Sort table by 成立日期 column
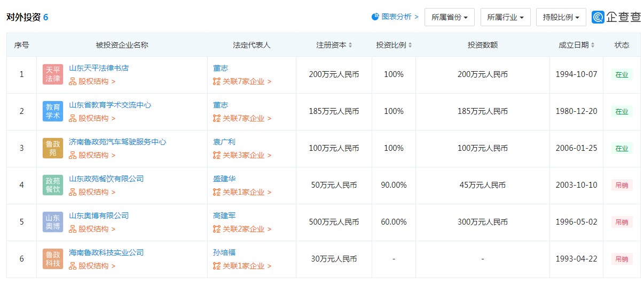Viewport: 644px width, 284px height. pos(576,45)
